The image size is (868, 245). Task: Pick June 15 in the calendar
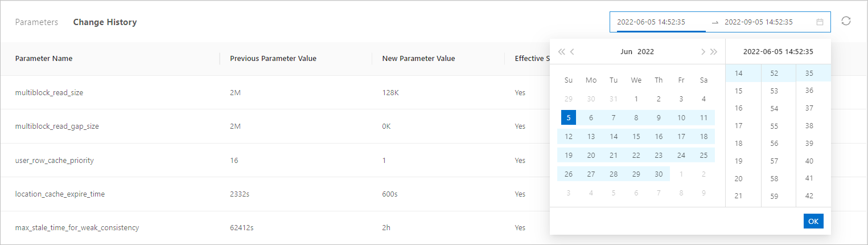coord(636,137)
